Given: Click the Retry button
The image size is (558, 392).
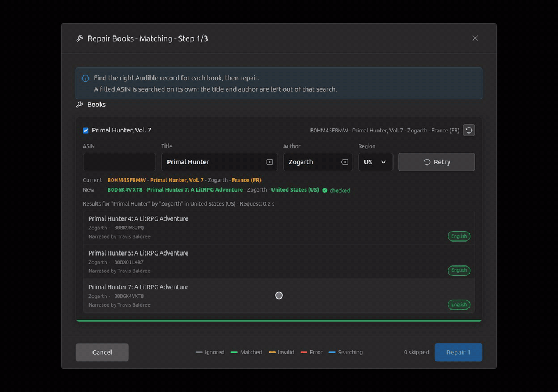Looking at the screenshot, I should (437, 162).
